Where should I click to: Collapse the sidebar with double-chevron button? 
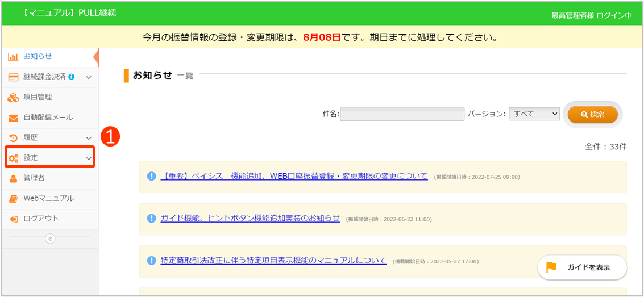50,239
